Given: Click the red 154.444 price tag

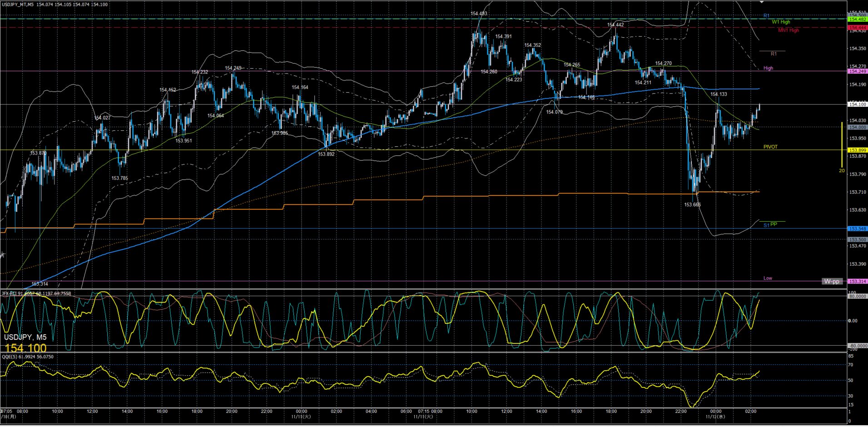Looking at the screenshot, I should (x=858, y=28).
